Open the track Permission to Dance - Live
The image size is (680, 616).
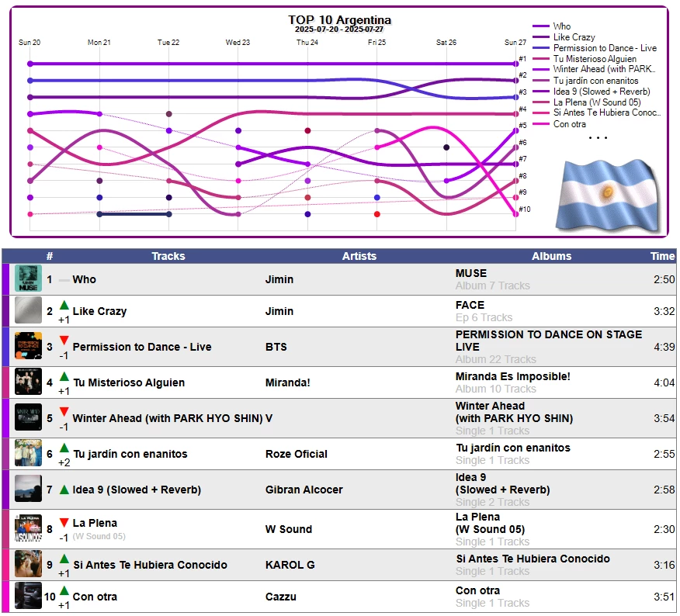[142, 347]
